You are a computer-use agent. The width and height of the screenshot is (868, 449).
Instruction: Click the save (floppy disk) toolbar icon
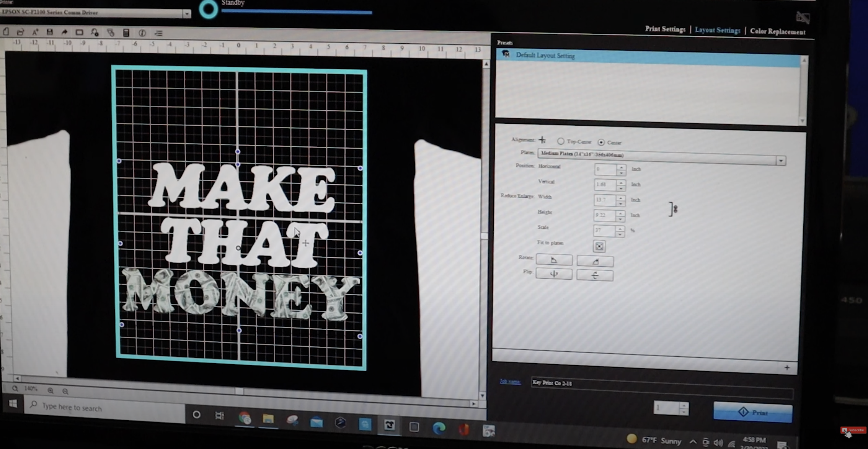coord(50,32)
